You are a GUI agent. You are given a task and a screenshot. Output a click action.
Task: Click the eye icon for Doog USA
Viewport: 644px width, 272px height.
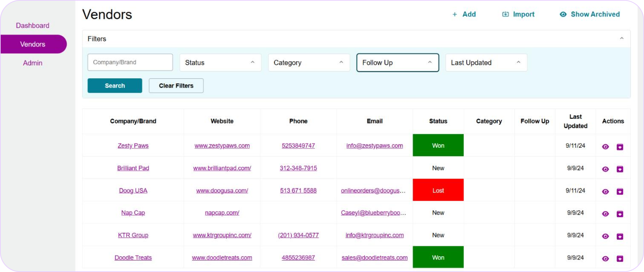[x=605, y=192]
